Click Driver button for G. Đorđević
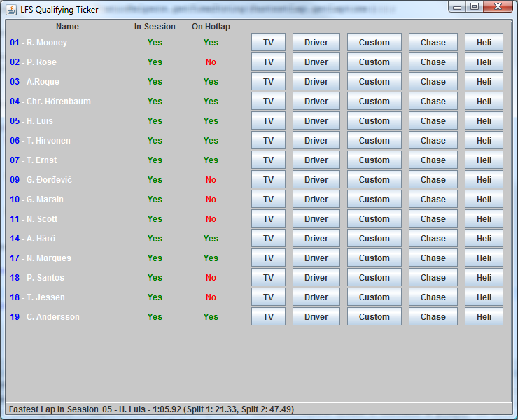 pos(316,179)
